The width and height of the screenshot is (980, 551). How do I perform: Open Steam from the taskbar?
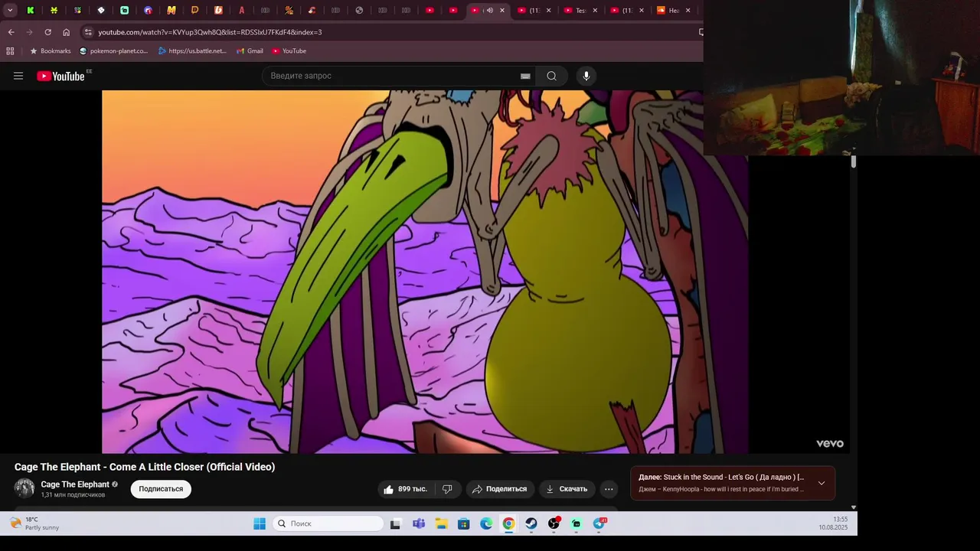(x=531, y=523)
